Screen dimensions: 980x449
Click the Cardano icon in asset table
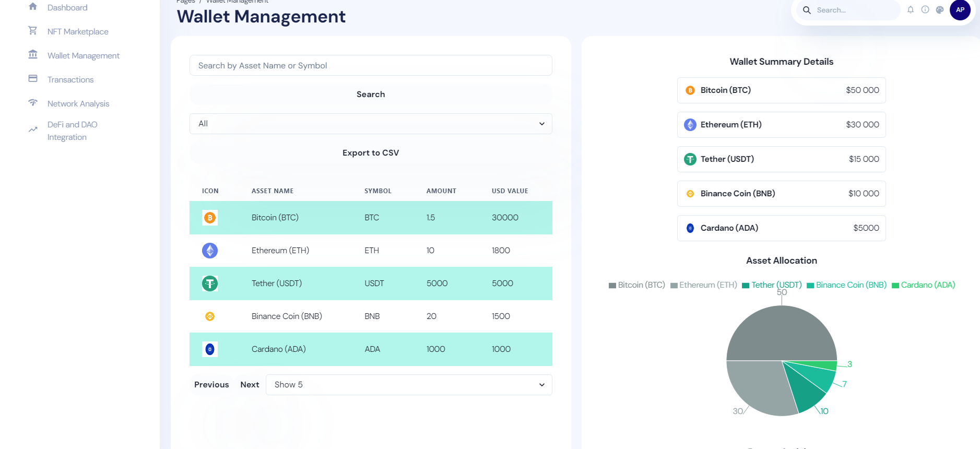210,349
